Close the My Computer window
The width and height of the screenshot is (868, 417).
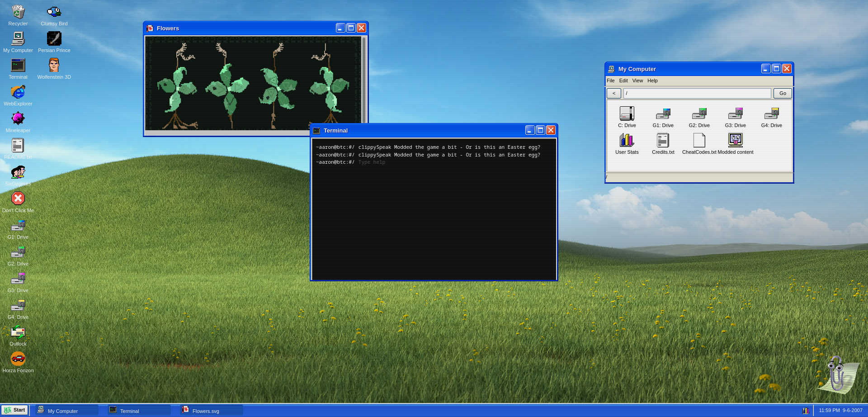[x=787, y=69]
